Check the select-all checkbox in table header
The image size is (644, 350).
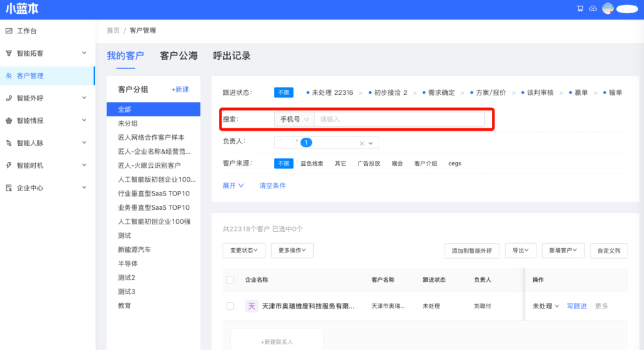230,280
